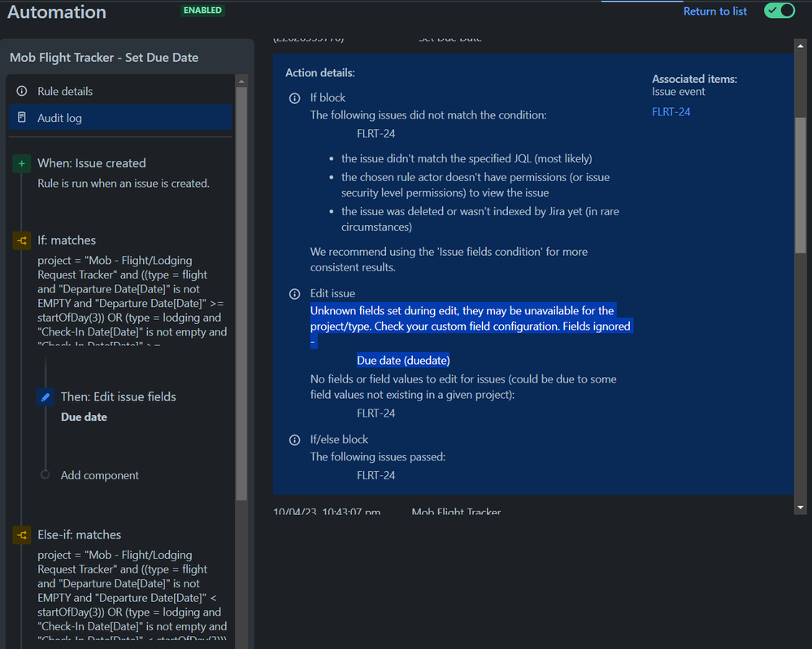Click the audit log scrollbar down arrow
The image size is (812, 649).
pyautogui.click(x=800, y=508)
